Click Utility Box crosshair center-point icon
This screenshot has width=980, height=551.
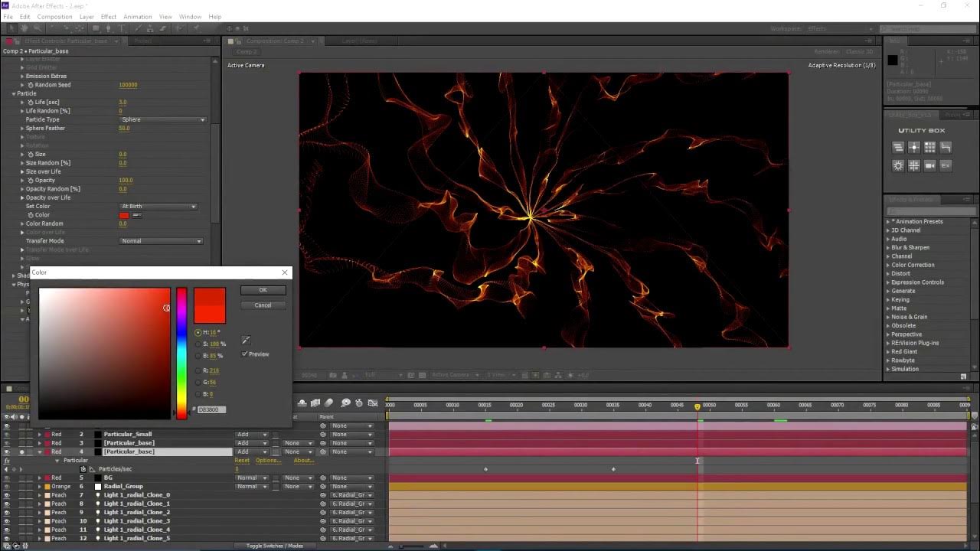pyautogui.click(x=914, y=148)
